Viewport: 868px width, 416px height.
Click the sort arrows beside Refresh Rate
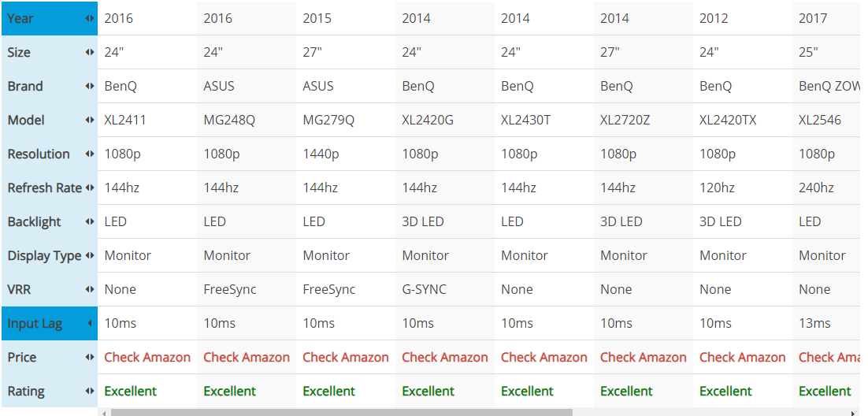pos(90,188)
